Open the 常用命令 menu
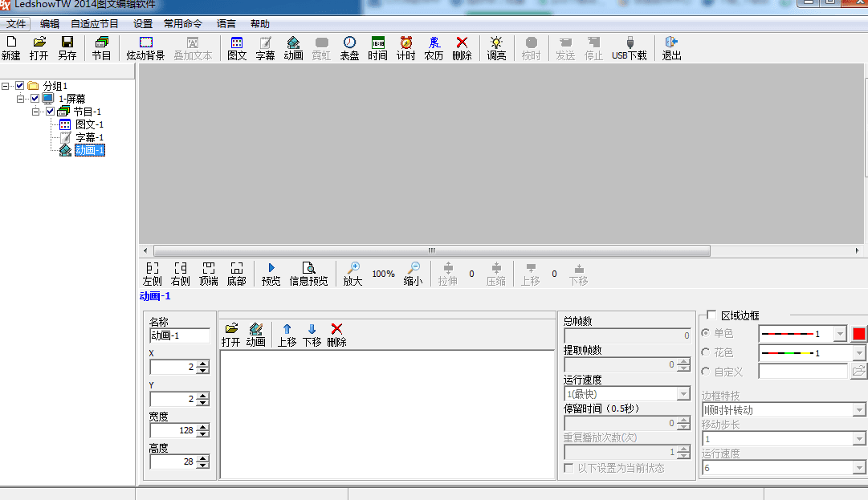 (x=183, y=24)
